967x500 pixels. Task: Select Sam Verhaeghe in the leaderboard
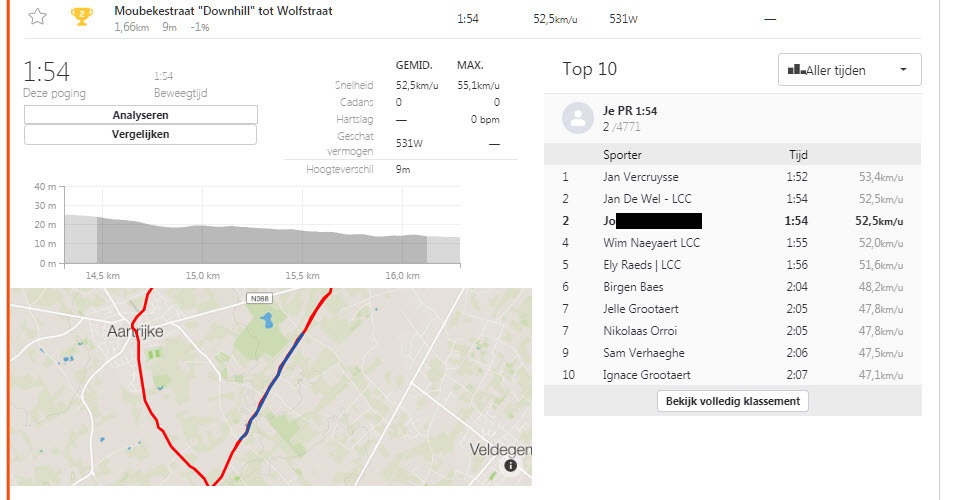click(642, 353)
